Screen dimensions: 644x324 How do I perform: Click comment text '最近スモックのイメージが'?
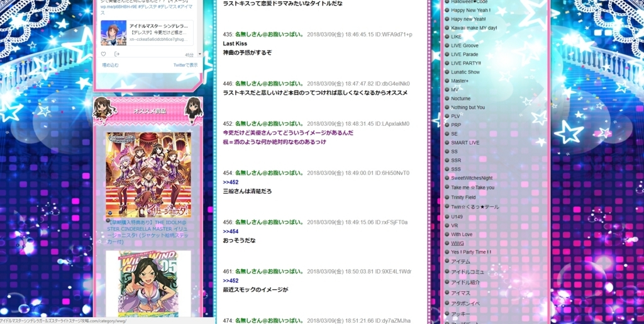[x=255, y=290]
